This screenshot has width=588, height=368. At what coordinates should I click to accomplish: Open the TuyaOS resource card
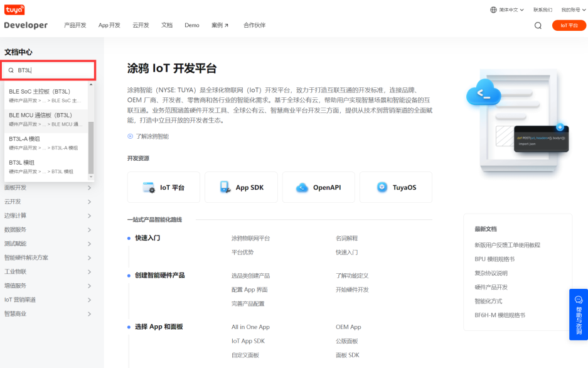pyautogui.click(x=396, y=187)
